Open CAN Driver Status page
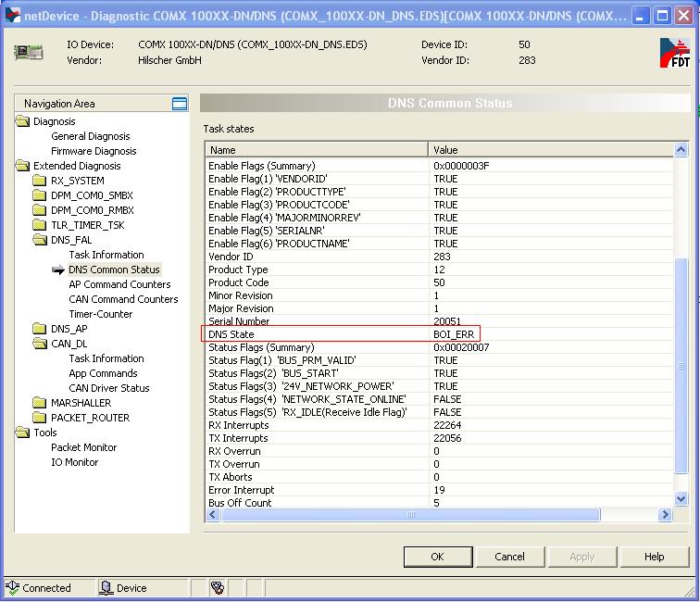Screen dimensions: 700x602 108,388
